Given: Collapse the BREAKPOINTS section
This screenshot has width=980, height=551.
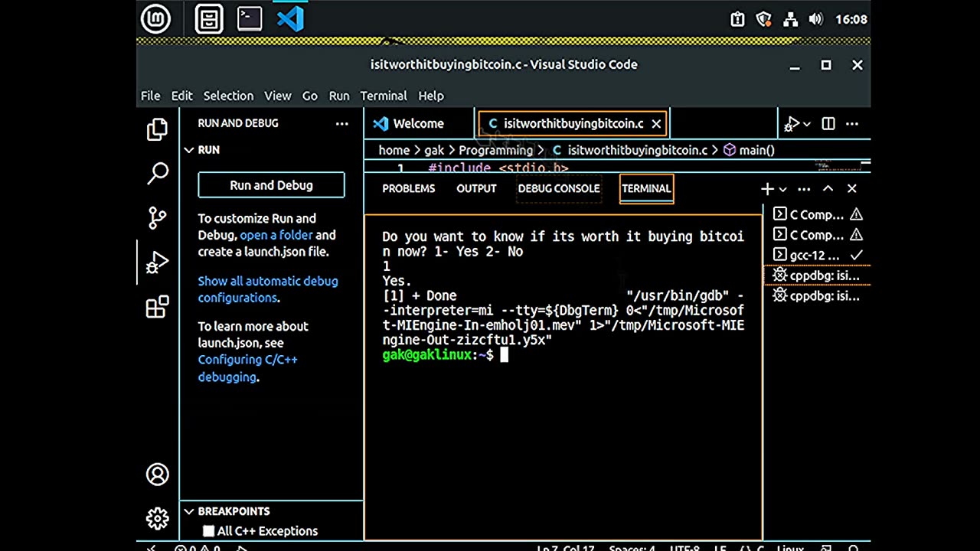Looking at the screenshot, I should (188, 511).
